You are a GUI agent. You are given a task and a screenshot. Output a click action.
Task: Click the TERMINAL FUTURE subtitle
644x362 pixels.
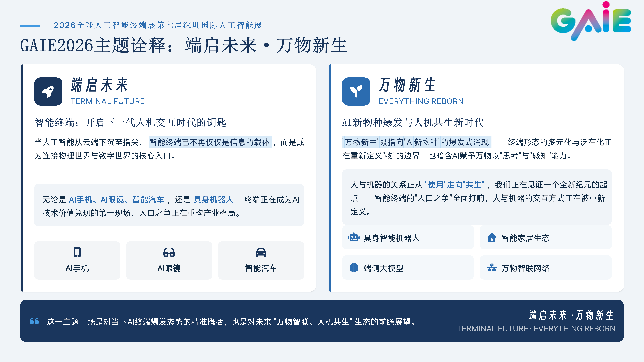[x=108, y=101]
